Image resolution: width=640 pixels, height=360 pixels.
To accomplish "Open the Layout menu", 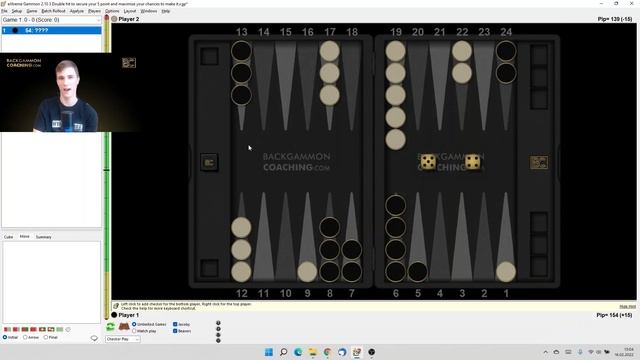I will pos(130,11).
